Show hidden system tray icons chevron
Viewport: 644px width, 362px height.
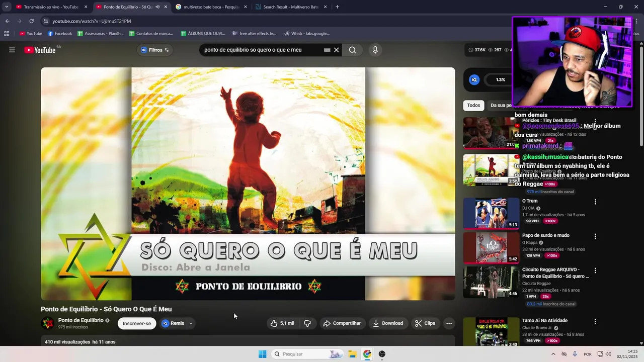(553, 354)
